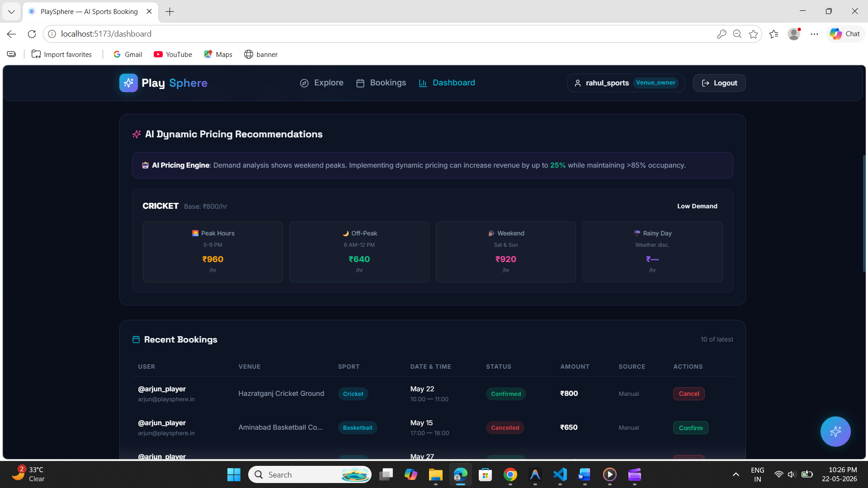The height and width of the screenshot is (488, 868).
Task: Click the site information icon
Action: point(52,34)
